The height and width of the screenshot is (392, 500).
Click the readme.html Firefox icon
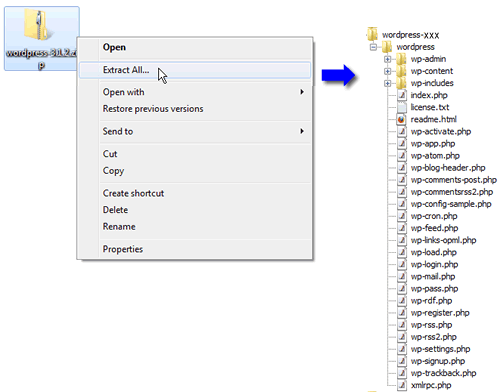pyautogui.click(x=402, y=119)
